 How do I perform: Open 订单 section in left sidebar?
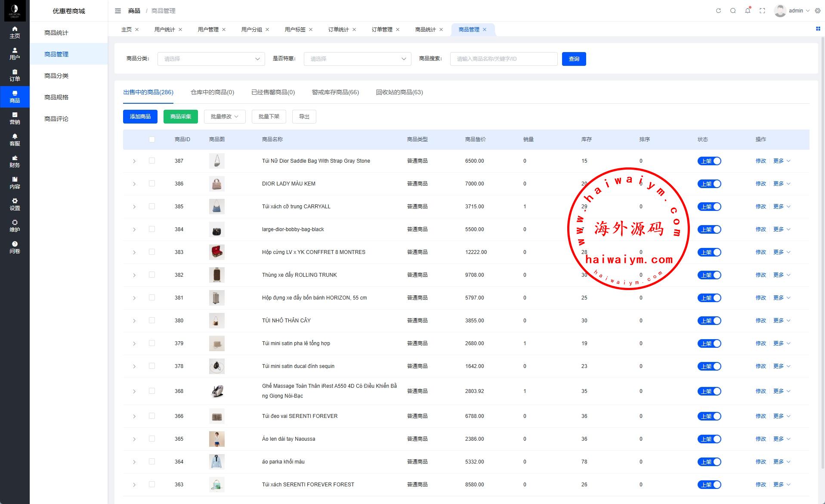(x=15, y=75)
